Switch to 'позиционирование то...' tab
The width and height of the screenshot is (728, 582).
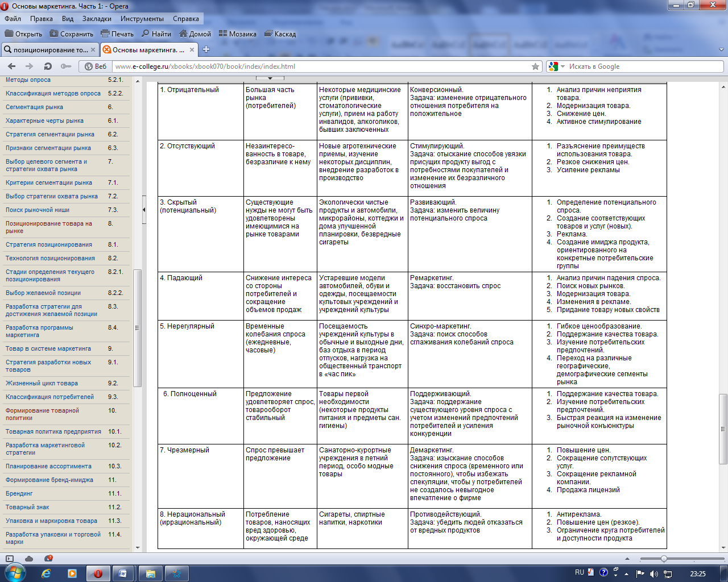[x=50, y=50]
